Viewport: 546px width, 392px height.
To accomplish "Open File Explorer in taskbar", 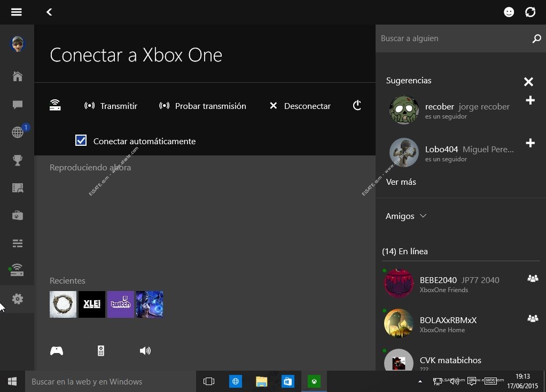I will coord(261,381).
